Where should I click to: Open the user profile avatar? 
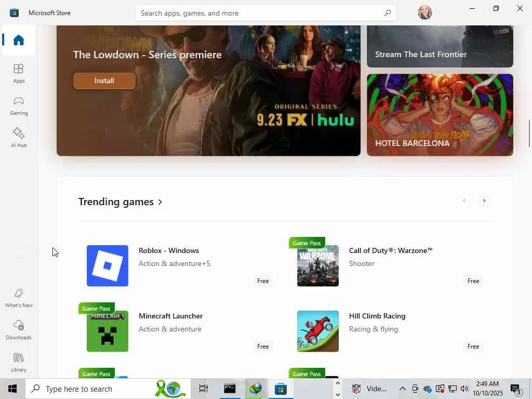[x=425, y=12]
